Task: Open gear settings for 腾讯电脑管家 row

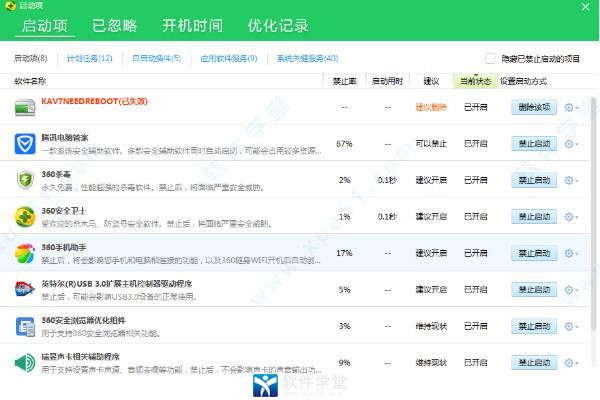Action: point(571,144)
